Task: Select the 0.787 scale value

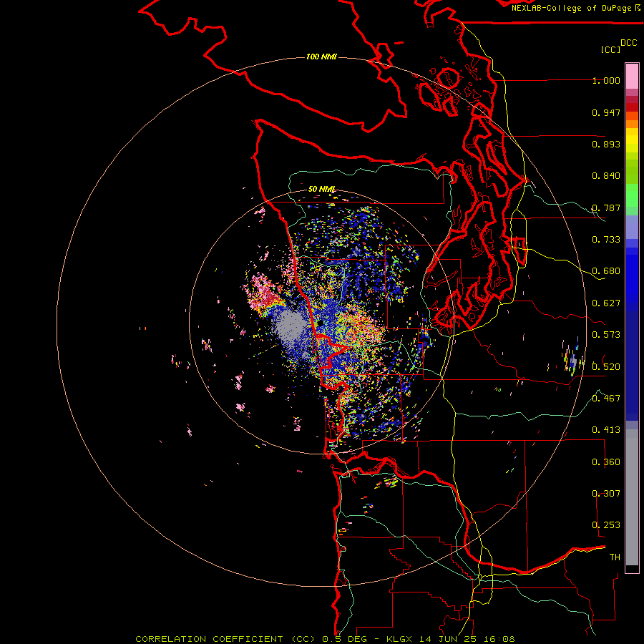Action: click(x=606, y=208)
